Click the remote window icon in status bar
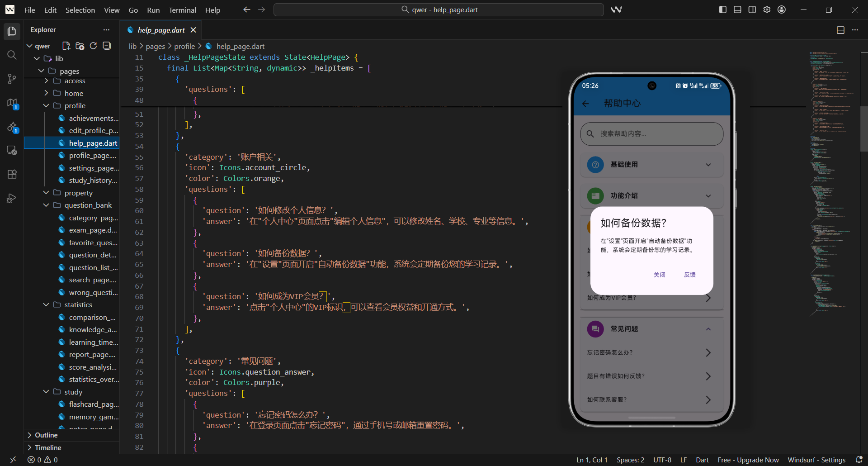The width and height of the screenshot is (868, 466). click(13, 460)
